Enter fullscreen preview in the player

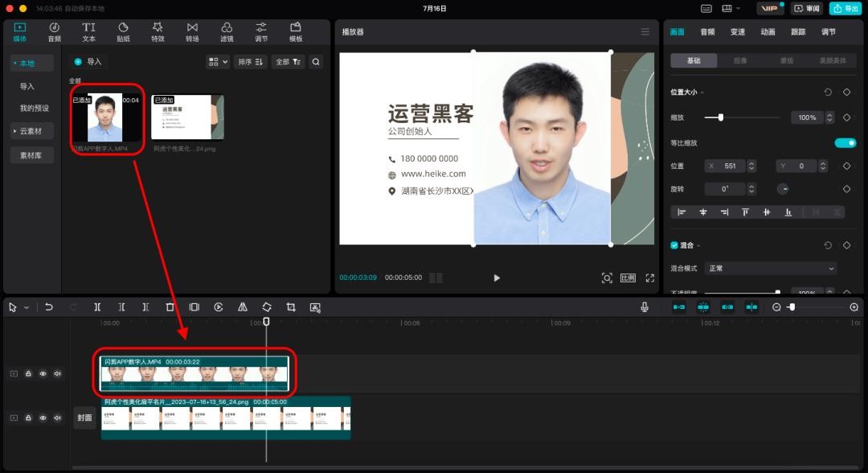coord(650,278)
